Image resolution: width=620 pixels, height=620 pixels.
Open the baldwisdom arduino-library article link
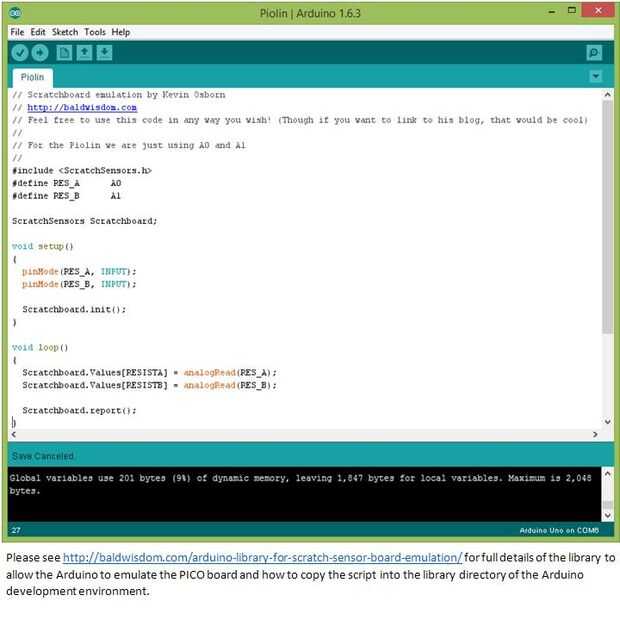click(262, 558)
